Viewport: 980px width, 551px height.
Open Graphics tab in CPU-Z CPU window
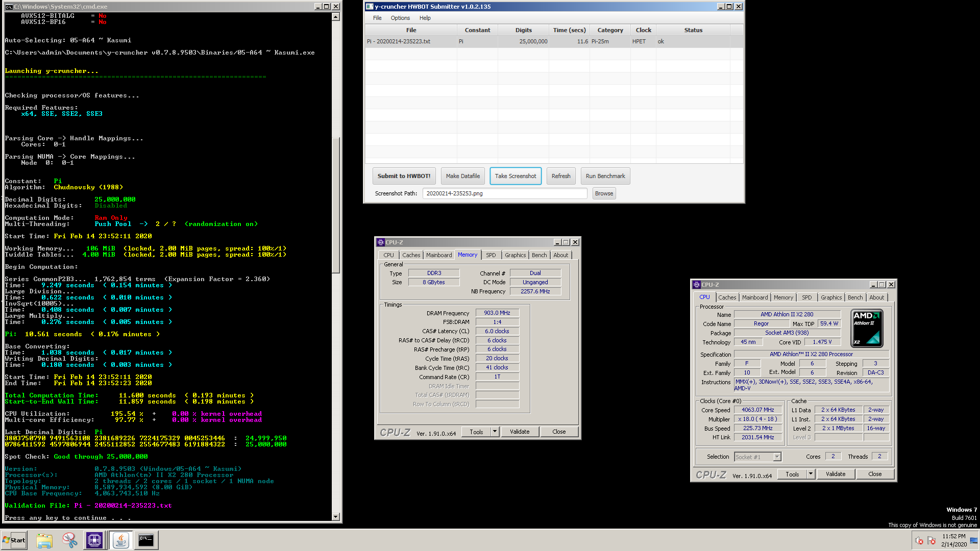pos(831,297)
